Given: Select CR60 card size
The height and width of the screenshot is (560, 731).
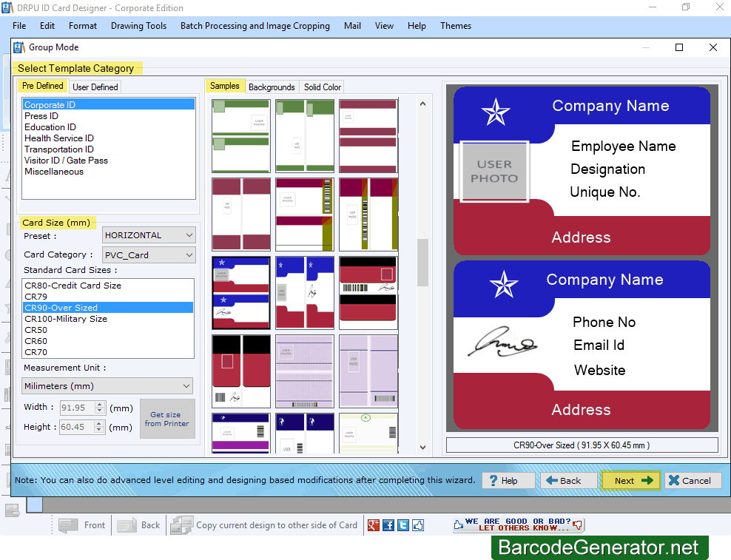Looking at the screenshot, I should [x=108, y=341].
